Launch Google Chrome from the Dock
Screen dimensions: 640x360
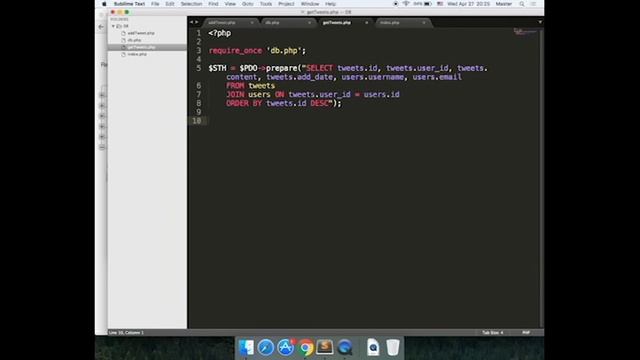pyautogui.click(x=305, y=347)
